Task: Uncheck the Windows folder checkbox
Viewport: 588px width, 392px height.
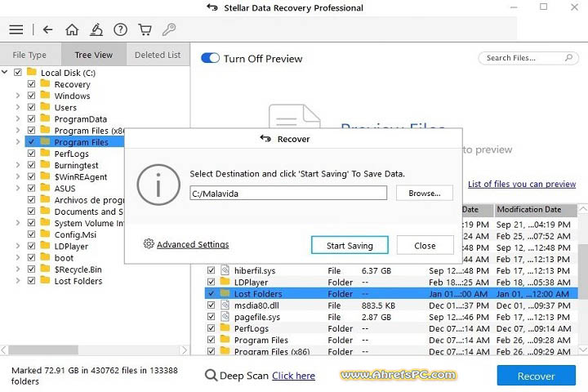Action: pyautogui.click(x=32, y=96)
